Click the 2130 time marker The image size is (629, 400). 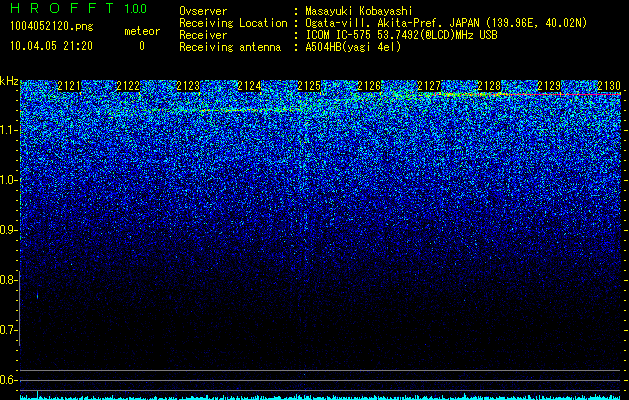(609, 86)
